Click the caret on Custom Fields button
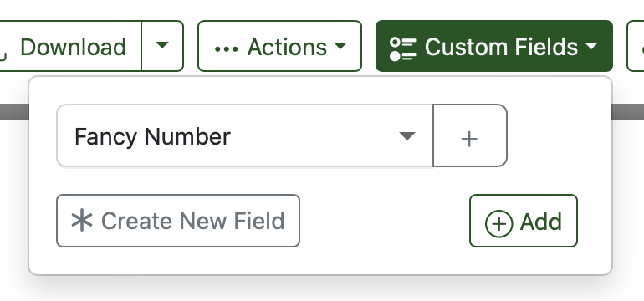 [591, 46]
